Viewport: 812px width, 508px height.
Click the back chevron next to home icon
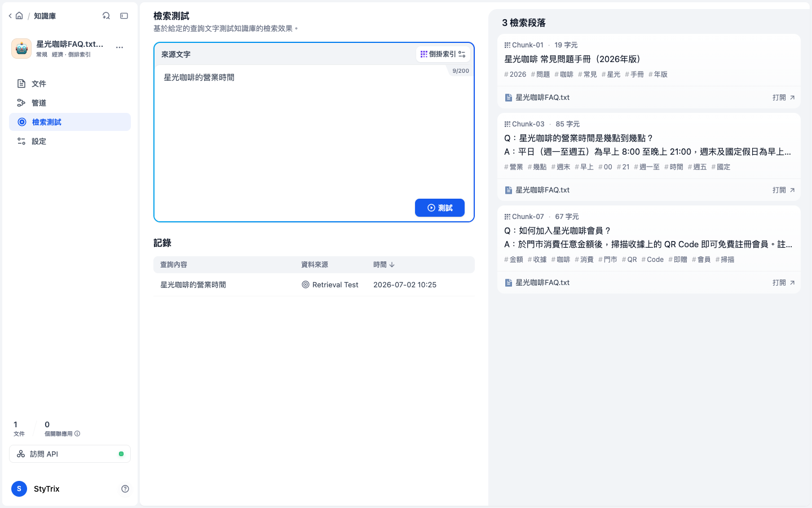(10, 16)
